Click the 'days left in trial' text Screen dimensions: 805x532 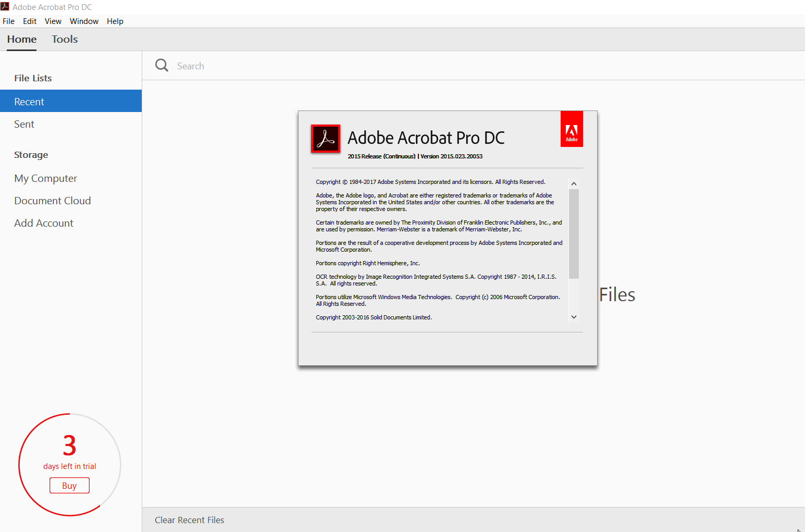coord(70,466)
